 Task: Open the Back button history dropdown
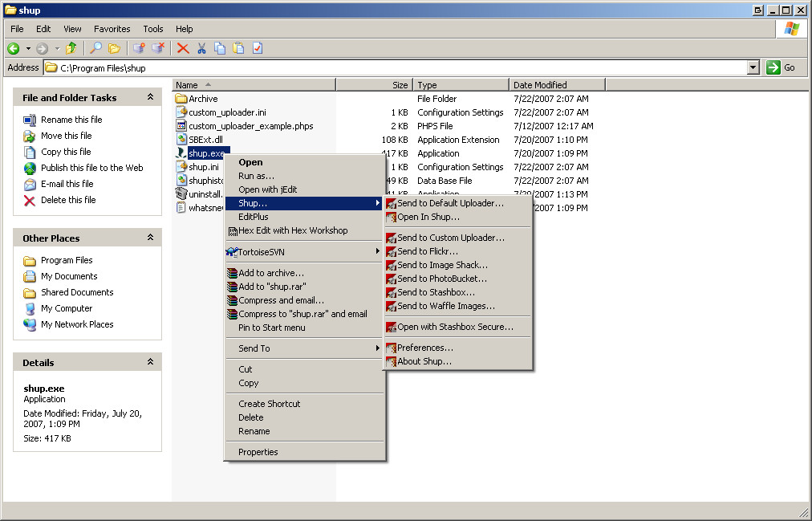pyautogui.click(x=28, y=48)
